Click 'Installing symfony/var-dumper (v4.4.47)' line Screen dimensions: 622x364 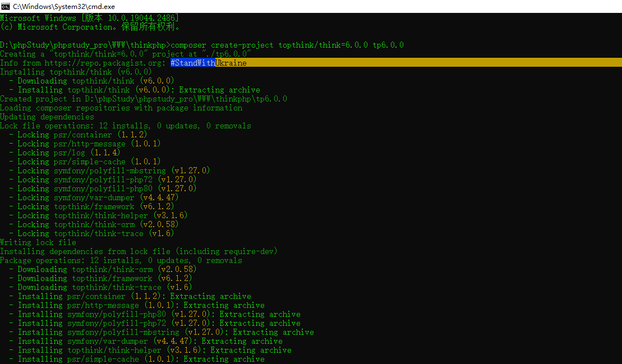tap(146, 341)
